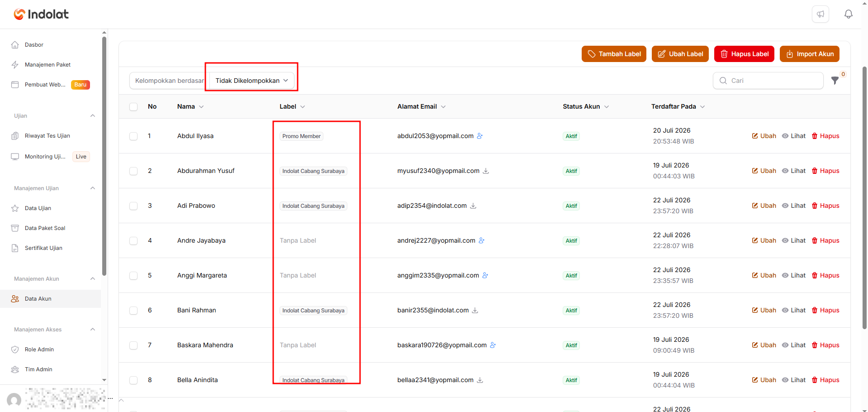Click the Role Admin shield icon
The image size is (868, 412).
pyautogui.click(x=15, y=350)
